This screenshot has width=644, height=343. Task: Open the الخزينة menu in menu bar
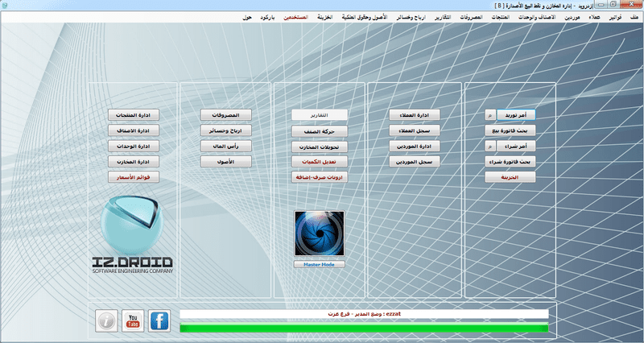coord(325,17)
